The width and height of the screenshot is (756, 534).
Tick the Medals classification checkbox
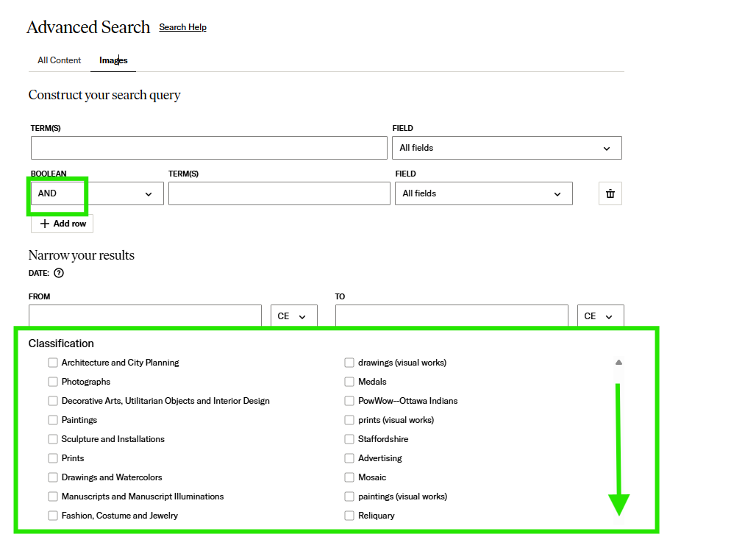[349, 382]
